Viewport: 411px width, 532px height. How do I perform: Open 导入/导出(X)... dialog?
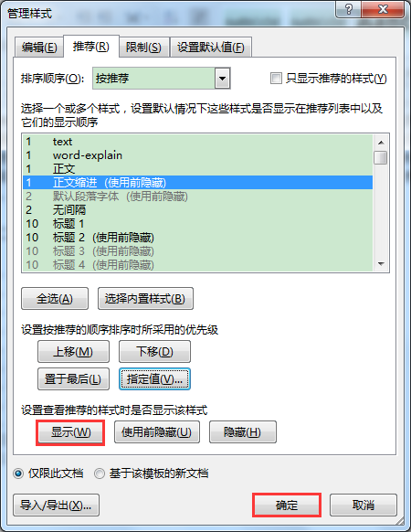coord(56,505)
